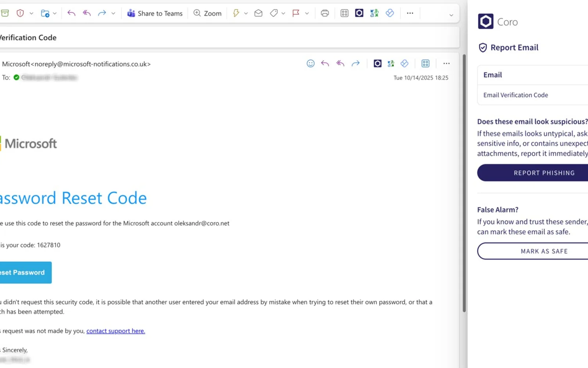Click the Move to folder icon
Viewport: 588px width, 368px height.
pos(45,13)
